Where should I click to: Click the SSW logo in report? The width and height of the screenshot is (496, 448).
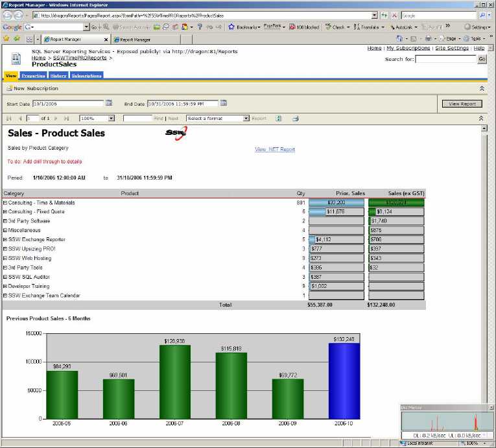(176, 134)
